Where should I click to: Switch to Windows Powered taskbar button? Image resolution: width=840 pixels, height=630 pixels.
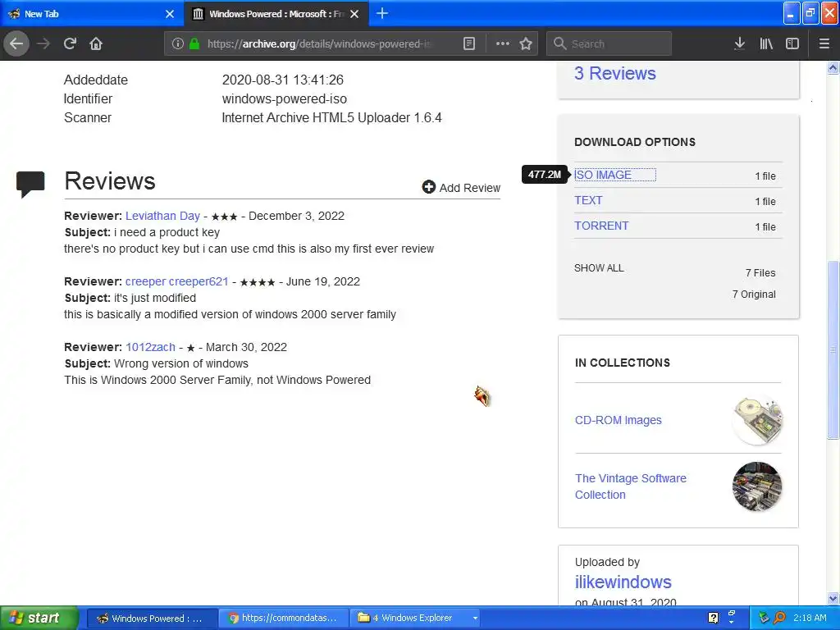151,619
